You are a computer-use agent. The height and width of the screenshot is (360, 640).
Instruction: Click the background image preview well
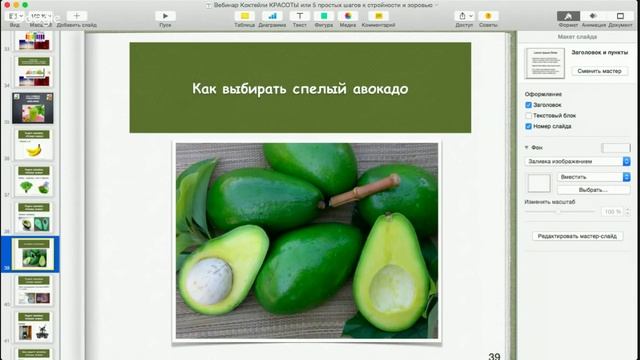click(539, 183)
